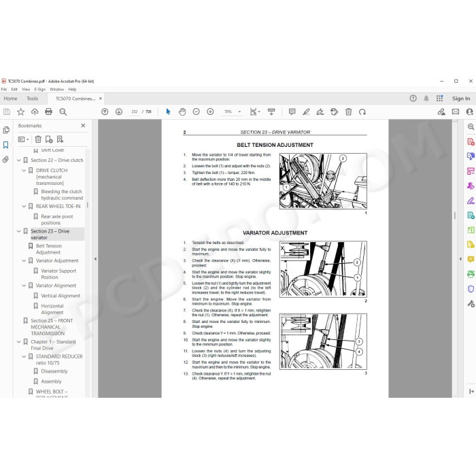
Task: Collapse the Chapter 1 – Standard Final Drive bookmark
Action: coord(19,341)
